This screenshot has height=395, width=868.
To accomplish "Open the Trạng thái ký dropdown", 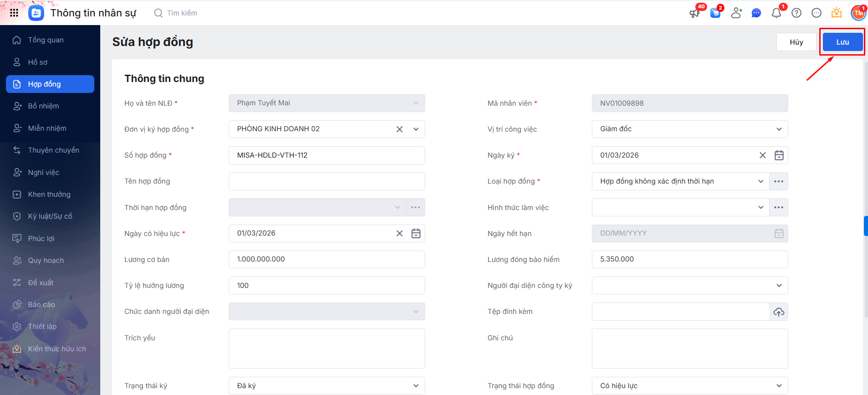I will click(416, 386).
